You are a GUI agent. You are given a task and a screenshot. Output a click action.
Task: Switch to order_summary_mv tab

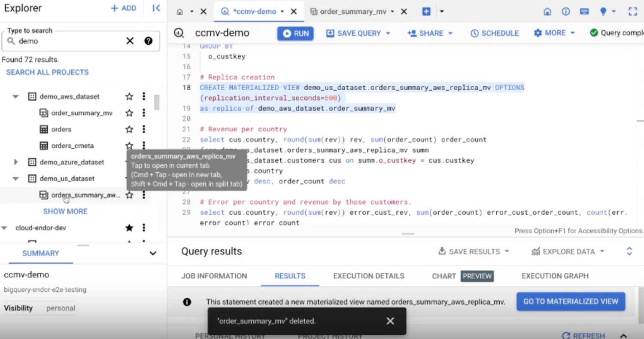point(353,12)
